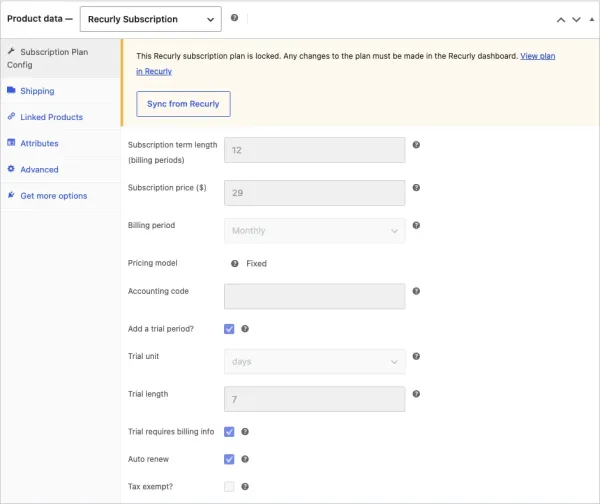Open the Billing period Monthly dropdown
Image resolution: width=600 pixels, height=504 pixels.
pyautogui.click(x=315, y=231)
